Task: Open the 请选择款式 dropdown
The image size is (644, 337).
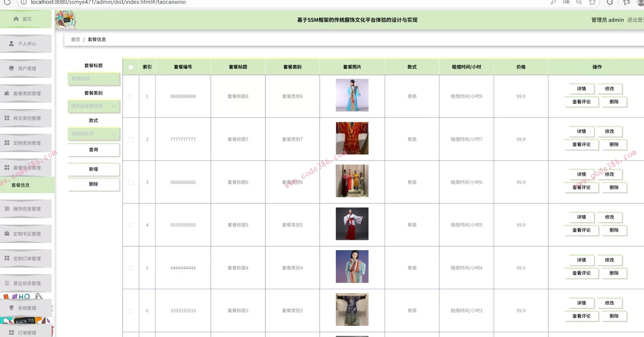Action: 93,134
